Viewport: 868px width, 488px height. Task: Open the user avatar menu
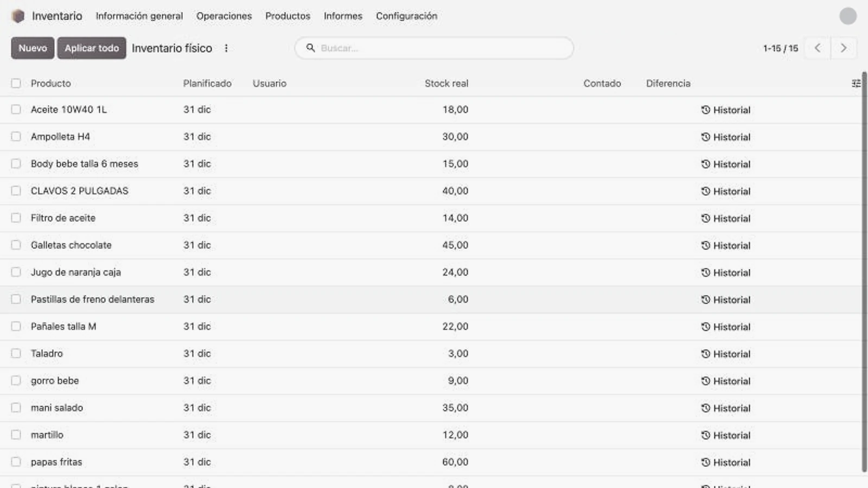point(848,16)
